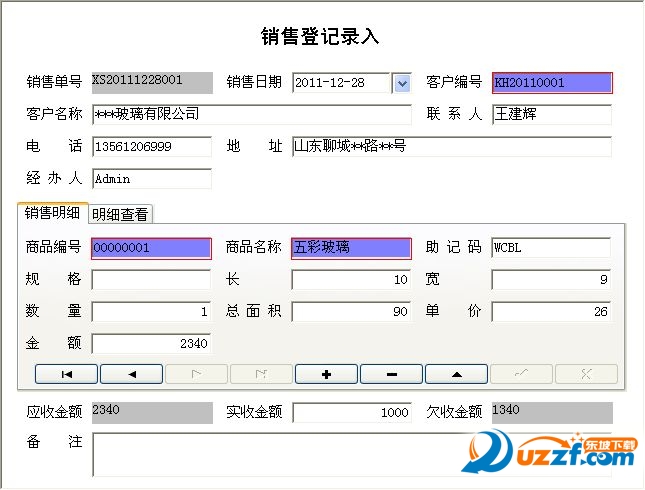
Task: Click the 联系人 field 王建辉
Action: click(552, 114)
